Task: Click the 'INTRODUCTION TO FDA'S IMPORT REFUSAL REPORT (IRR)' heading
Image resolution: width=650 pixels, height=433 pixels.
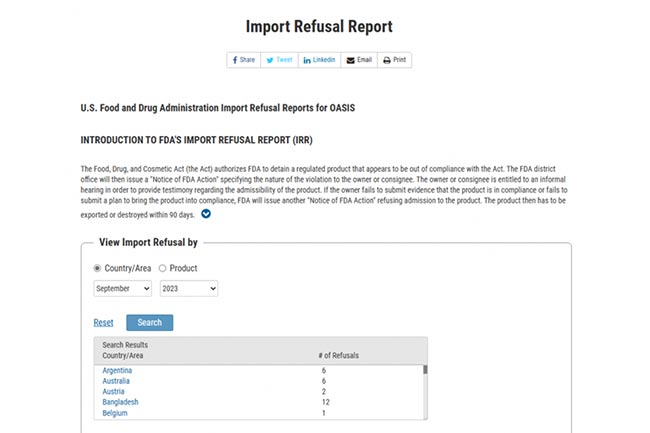Action: point(196,140)
